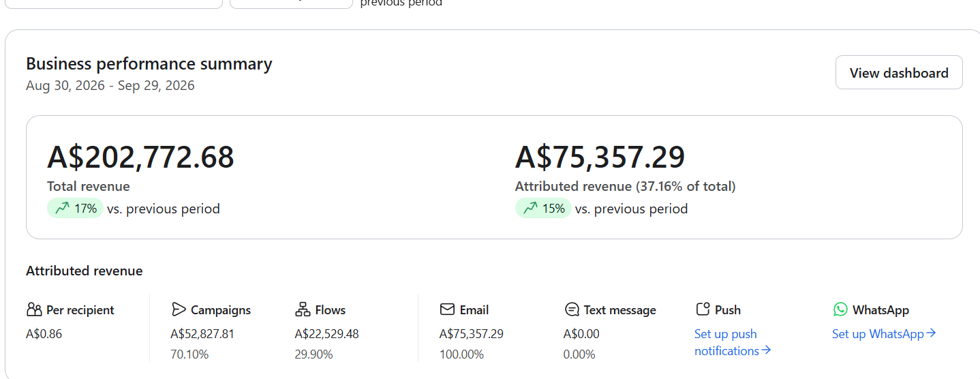The image size is (980, 379).
Task: Open the Set up WhatsApp link
Action: pyautogui.click(x=884, y=333)
